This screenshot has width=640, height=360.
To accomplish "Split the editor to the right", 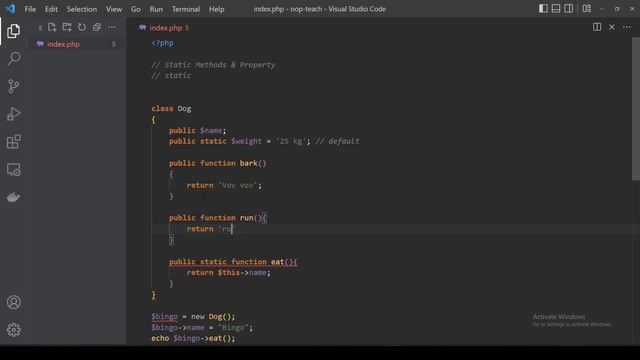I will click(597, 27).
